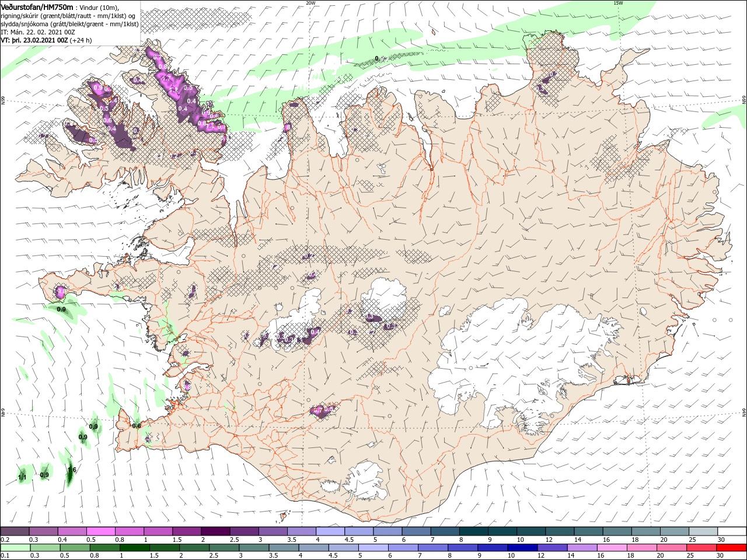The width and height of the screenshot is (747, 560).
Task: Click the lower legend swatch labeled 2.5
Action: (x=224, y=548)
